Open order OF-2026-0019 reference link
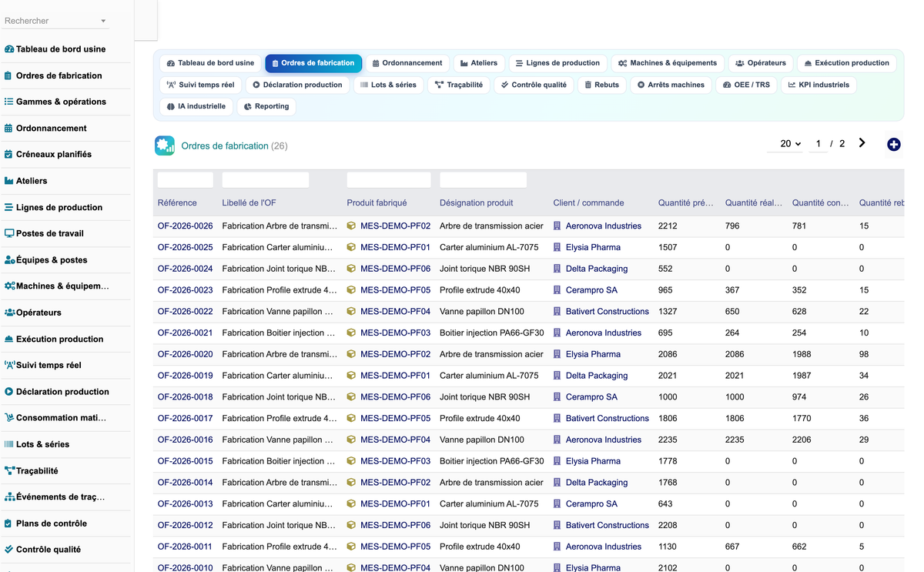Image resolution: width=924 pixels, height=572 pixels. pyautogui.click(x=185, y=376)
